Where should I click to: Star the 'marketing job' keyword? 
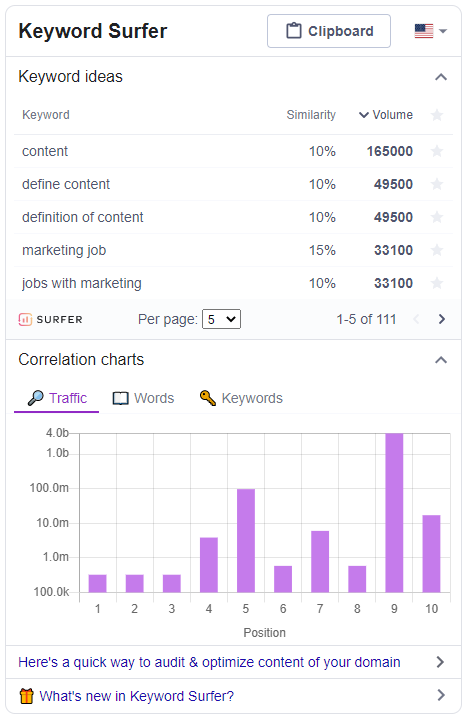coord(437,250)
